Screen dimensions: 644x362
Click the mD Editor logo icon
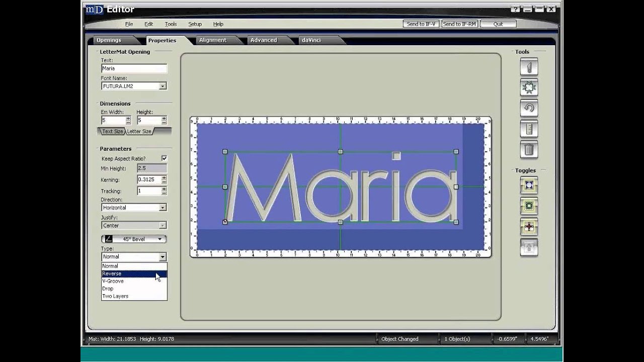pyautogui.click(x=94, y=9)
